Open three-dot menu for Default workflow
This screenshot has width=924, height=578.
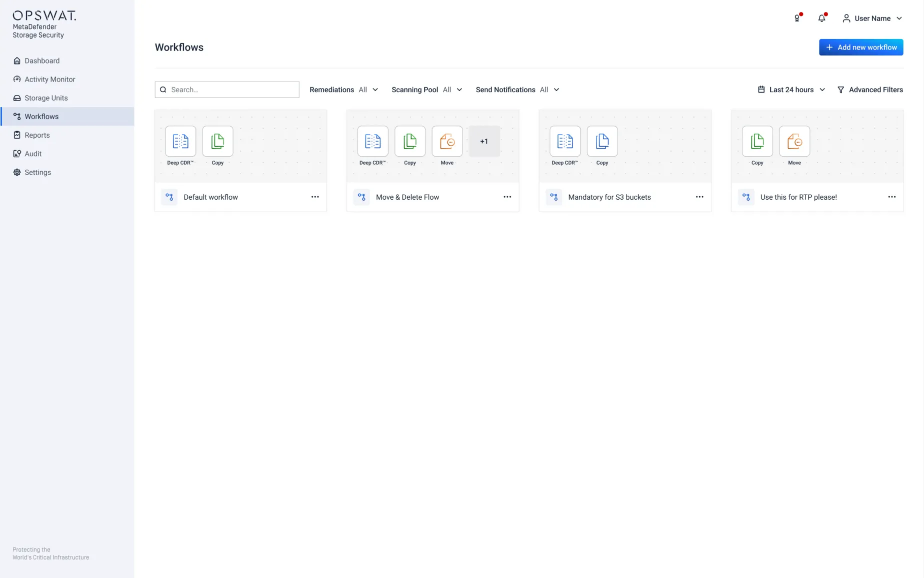point(315,197)
